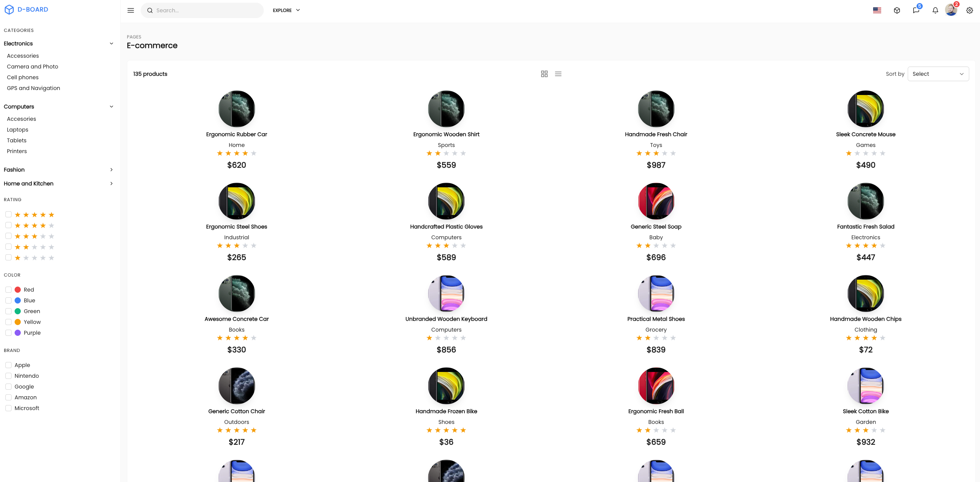Open Generic Cotton Chair product image
Image resolution: width=980 pixels, height=482 pixels.
[x=237, y=386]
